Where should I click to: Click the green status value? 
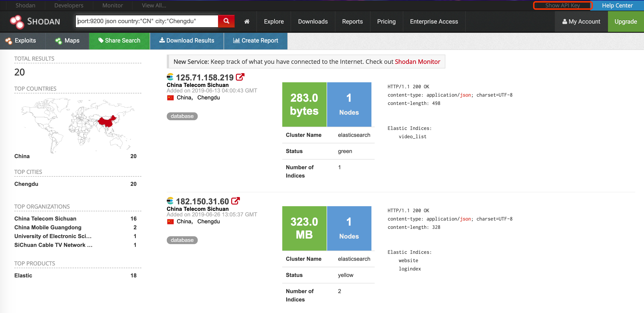click(x=345, y=151)
